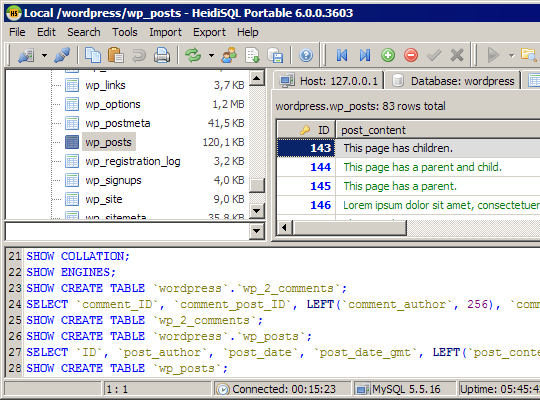
Task: Open dropdown next to Run query icon
Action: pos(511,55)
